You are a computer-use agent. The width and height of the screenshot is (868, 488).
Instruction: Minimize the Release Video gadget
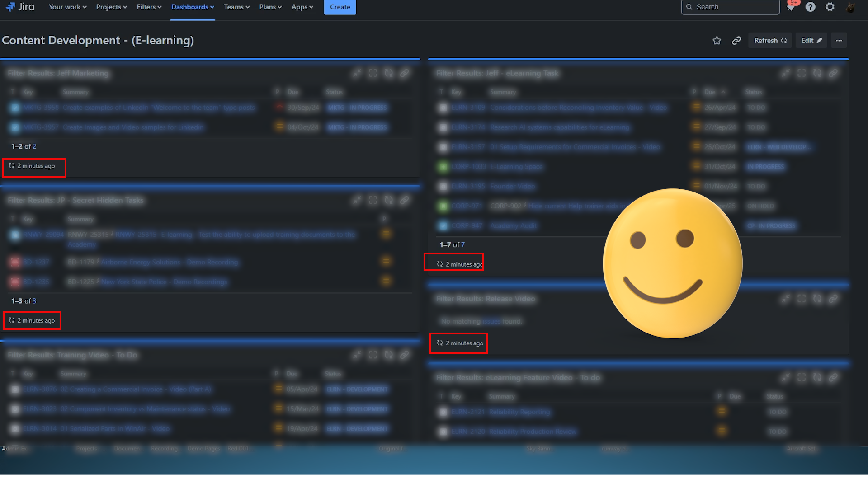click(786, 299)
